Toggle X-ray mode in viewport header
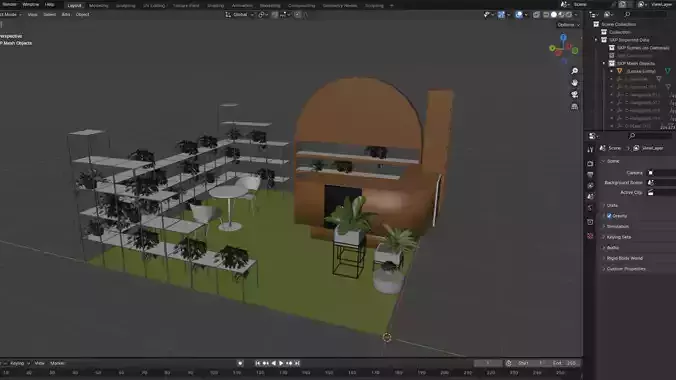 click(x=536, y=15)
